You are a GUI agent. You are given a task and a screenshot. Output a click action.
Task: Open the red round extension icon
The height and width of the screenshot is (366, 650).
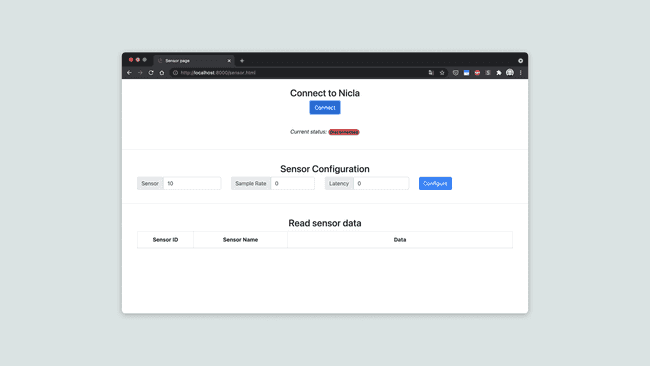(x=477, y=73)
